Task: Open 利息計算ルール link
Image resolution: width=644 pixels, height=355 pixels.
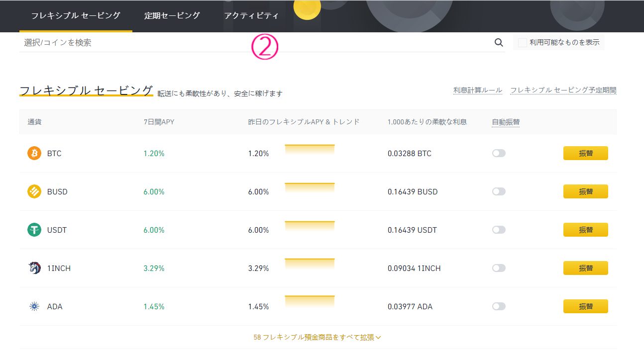Action: pos(478,90)
